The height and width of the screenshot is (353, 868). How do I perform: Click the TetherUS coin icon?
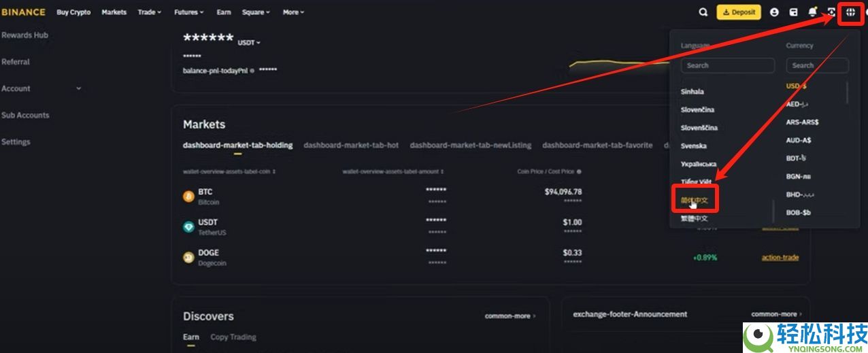pyautogui.click(x=188, y=227)
